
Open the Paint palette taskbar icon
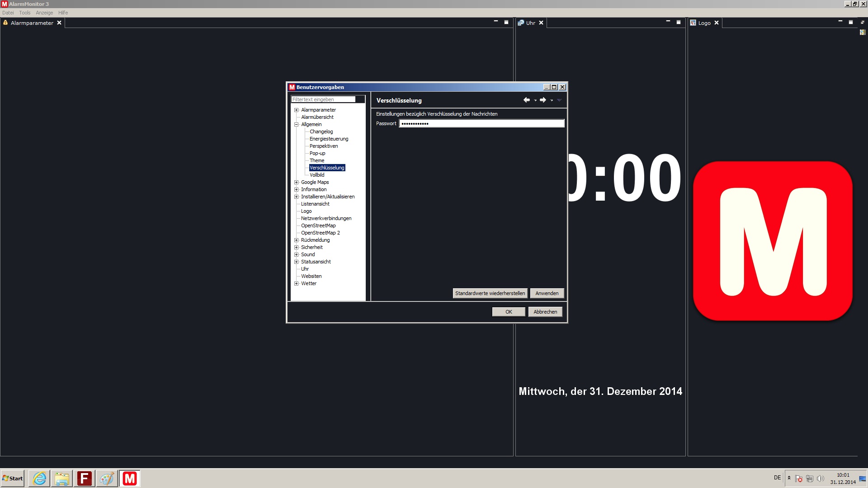(x=107, y=478)
